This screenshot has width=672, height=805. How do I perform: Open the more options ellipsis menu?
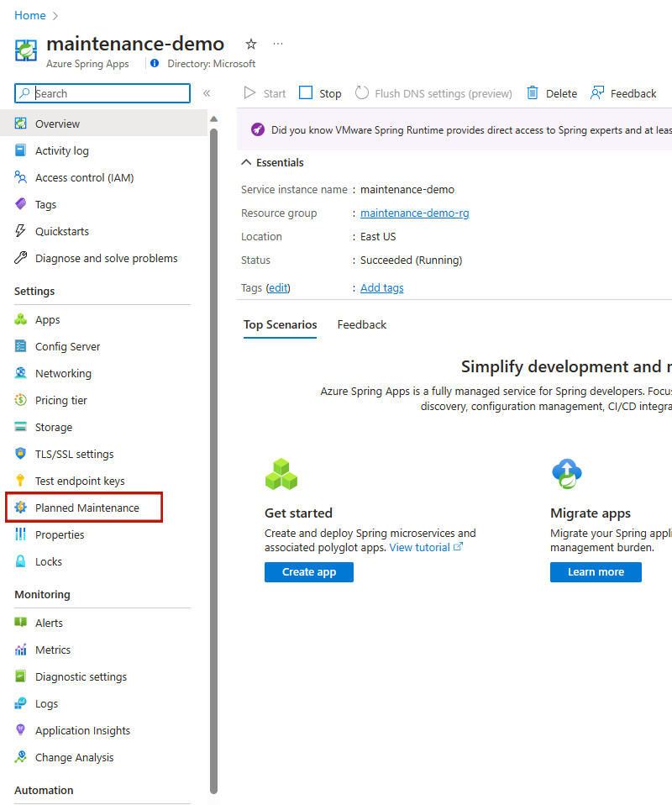278,44
